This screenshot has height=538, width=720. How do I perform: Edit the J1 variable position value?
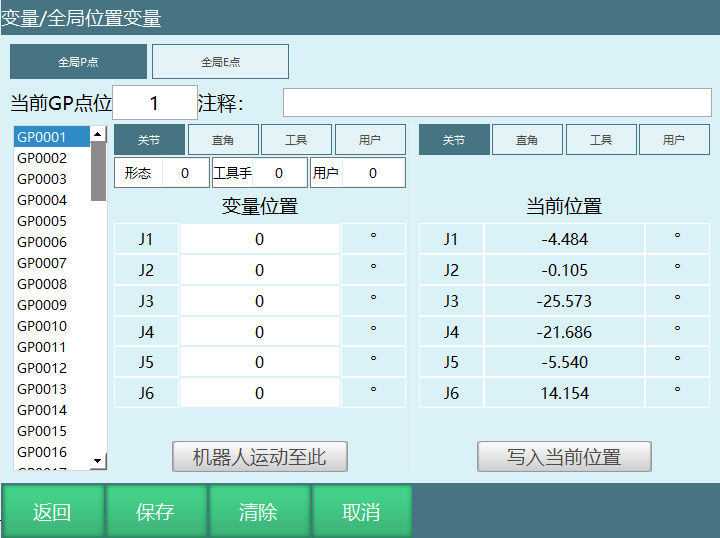259,239
